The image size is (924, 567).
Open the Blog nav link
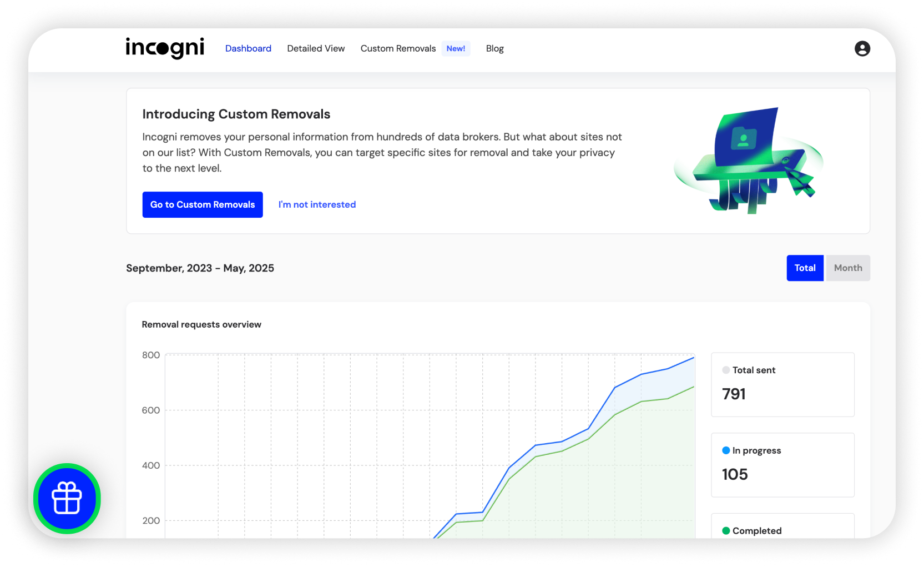tap(494, 48)
